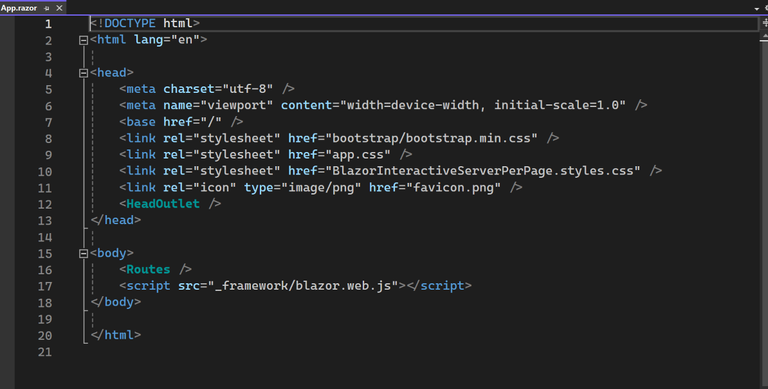The width and height of the screenshot is (768, 389).
Task: Click the "viewport" meta name value
Action: click(x=237, y=105)
